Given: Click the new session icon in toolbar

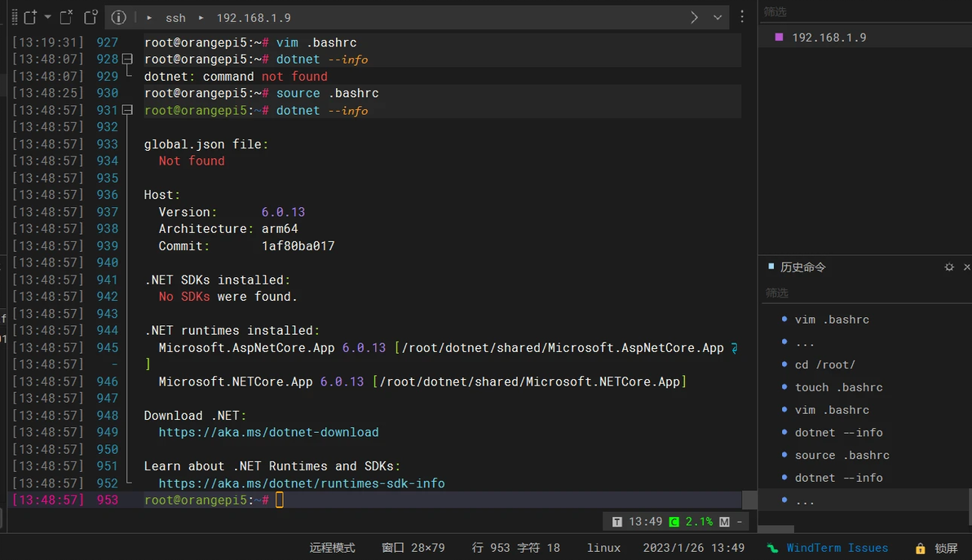Looking at the screenshot, I should 30,17.
